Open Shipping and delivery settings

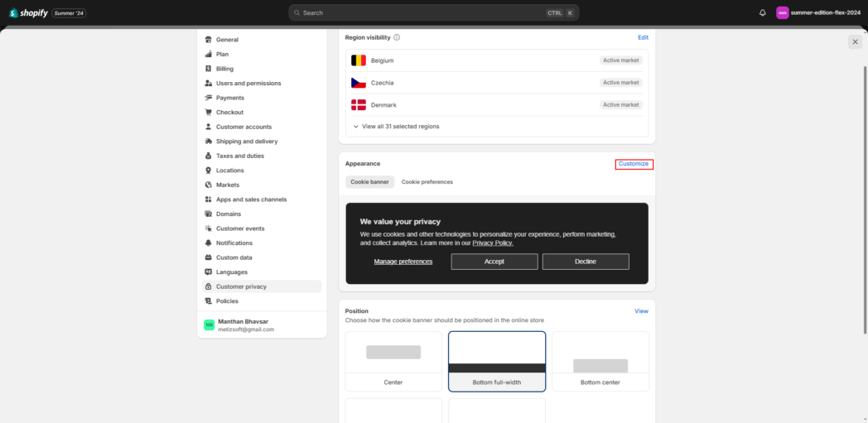[x=247, y=141]
